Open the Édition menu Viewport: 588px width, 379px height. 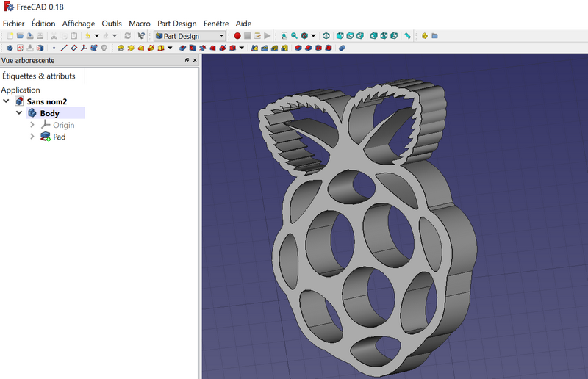tap(43, 24)
